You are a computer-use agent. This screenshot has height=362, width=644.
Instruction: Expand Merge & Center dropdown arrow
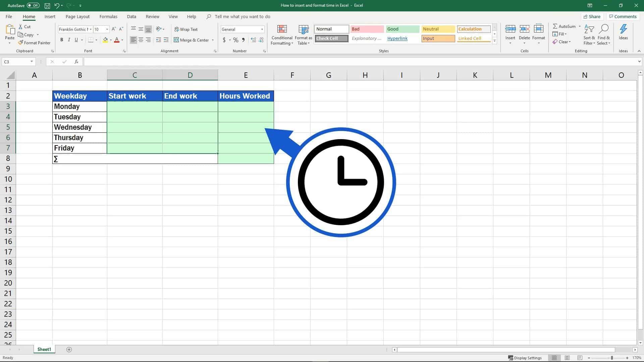213,40
